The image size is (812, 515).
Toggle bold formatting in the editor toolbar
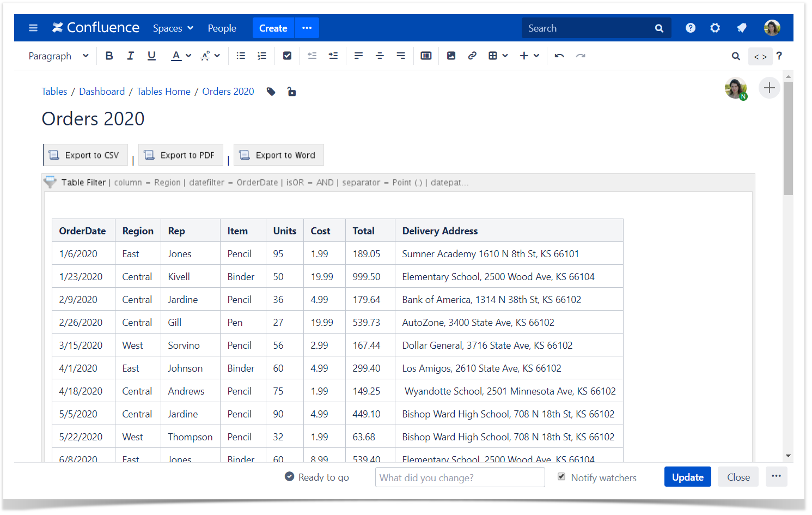pos(109,56)
